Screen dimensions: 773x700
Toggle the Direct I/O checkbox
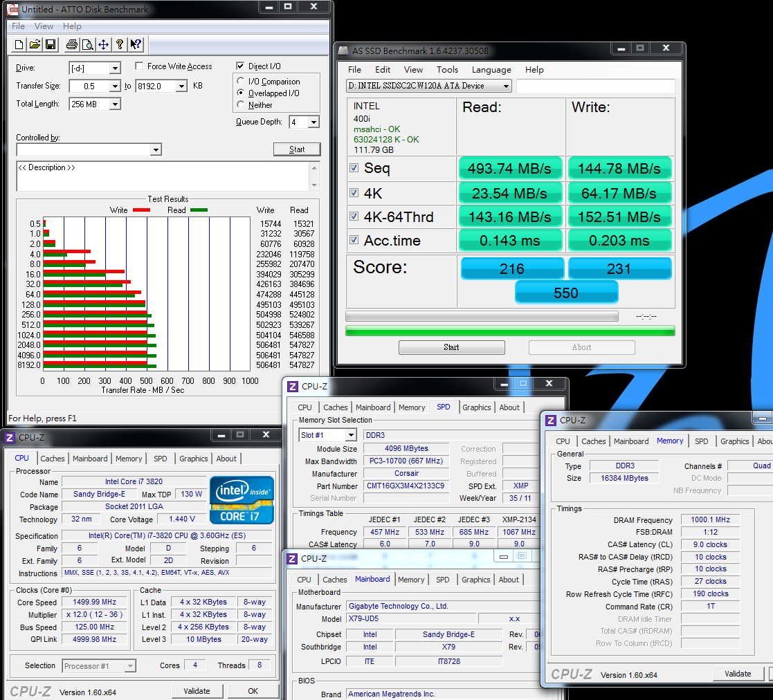[x=240, y=66]
